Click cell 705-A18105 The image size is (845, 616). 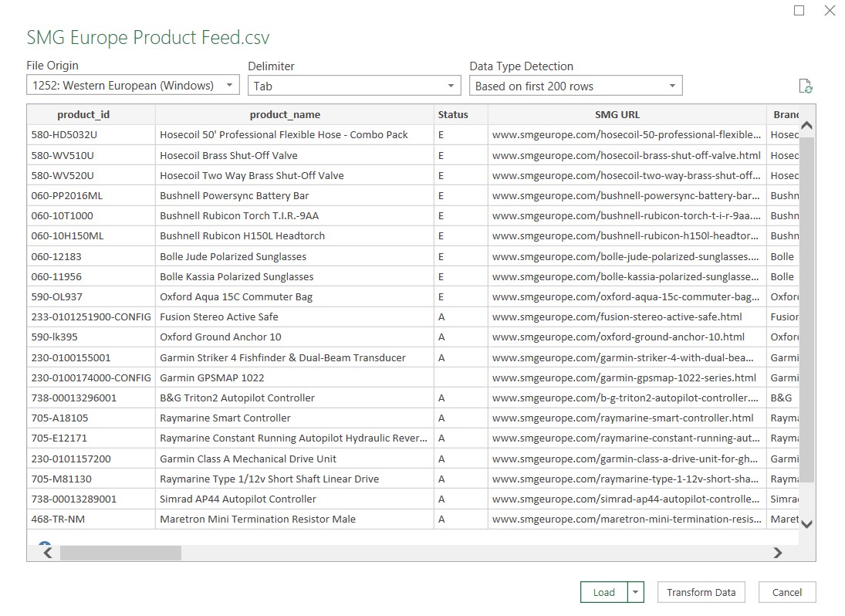tap(90, 418)
